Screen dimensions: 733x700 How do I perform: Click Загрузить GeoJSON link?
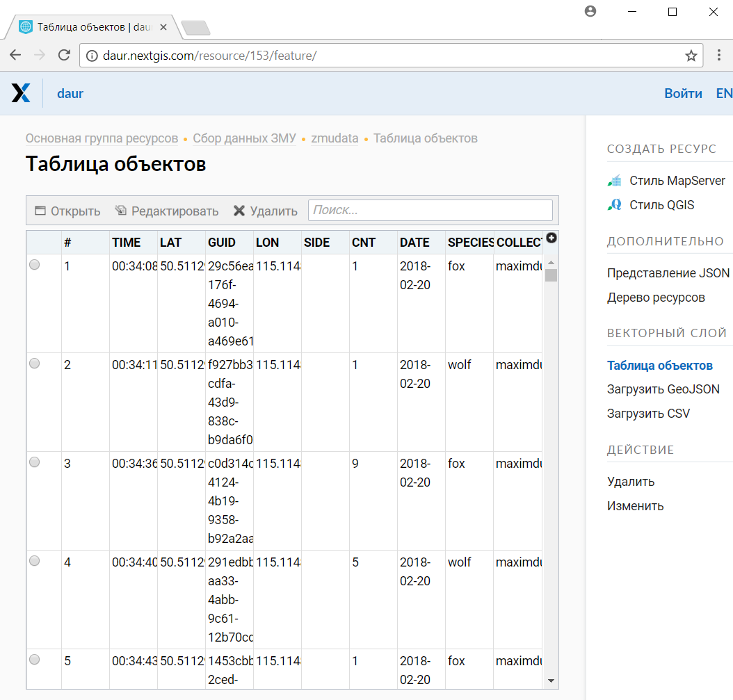[x=663, y=389]
